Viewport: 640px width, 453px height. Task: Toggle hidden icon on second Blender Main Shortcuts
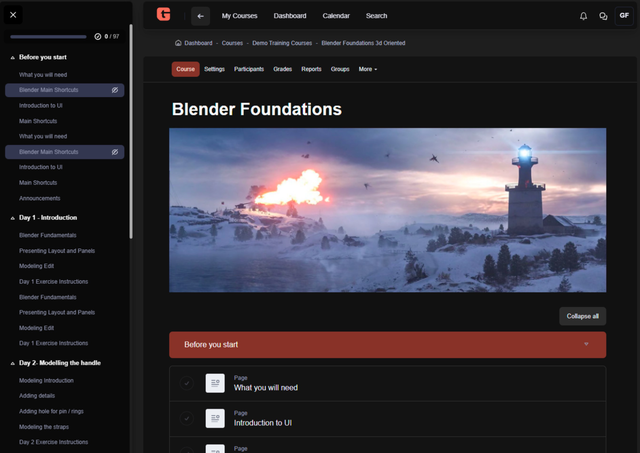point(115,152)
